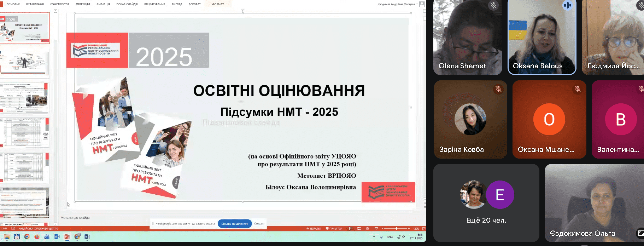Open the ПОКАЗ СЛАЙДІВ ribbon tab
The height and width of the screenshot is (246, 644).
coord(127,4)
